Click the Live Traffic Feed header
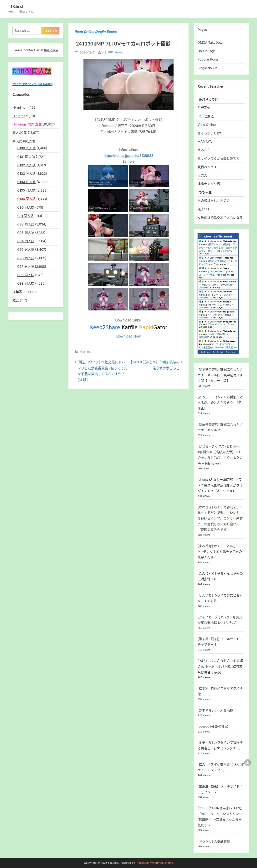Image resolution: width=257 pixels, height=868 pixels. tap(218, 236)
